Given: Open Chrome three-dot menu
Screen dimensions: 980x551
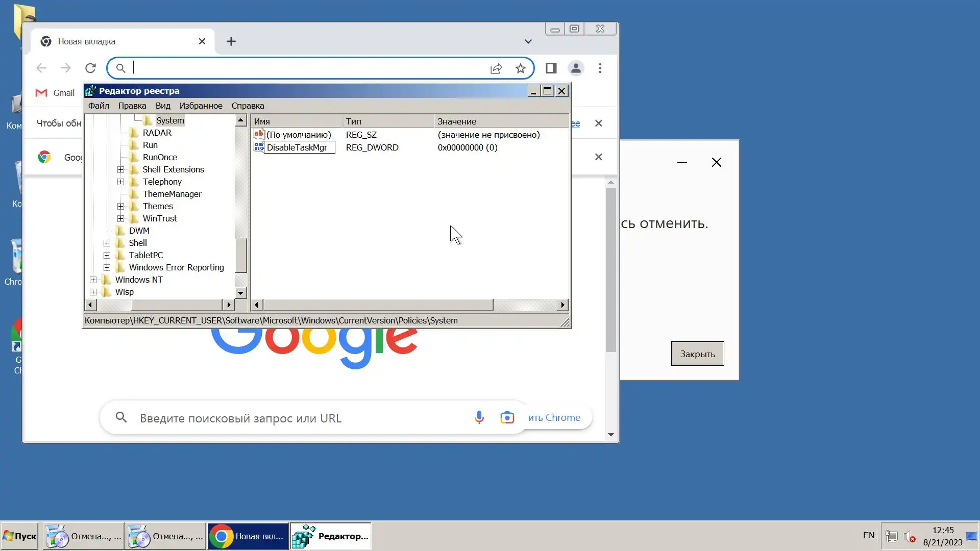Looking at the screenshot, I should [600, 68].
